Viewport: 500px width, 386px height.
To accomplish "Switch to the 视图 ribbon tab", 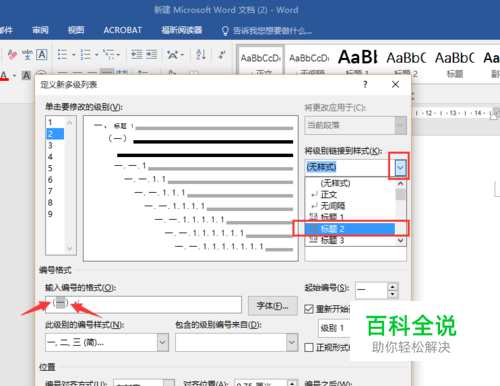I will point(76,30).
